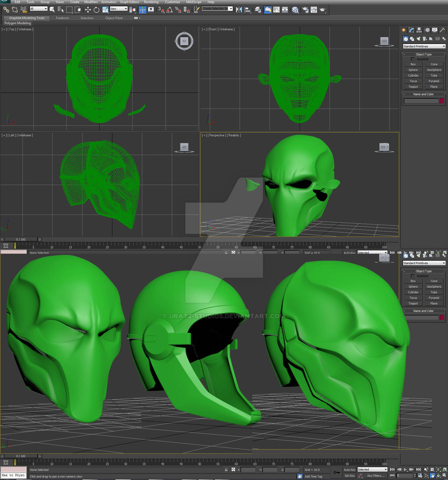The image size is (448, 480).
Task: Toggle Spinner Snap
Action: point(187,9)
